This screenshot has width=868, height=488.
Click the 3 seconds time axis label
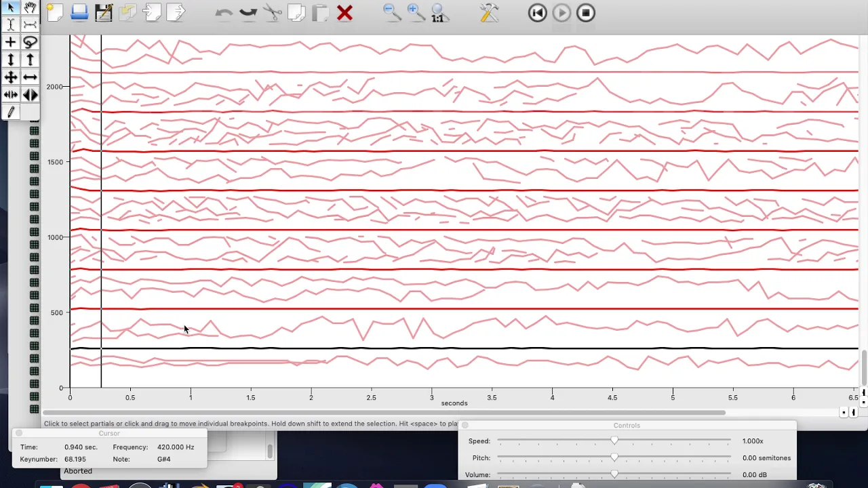(431, 398)
